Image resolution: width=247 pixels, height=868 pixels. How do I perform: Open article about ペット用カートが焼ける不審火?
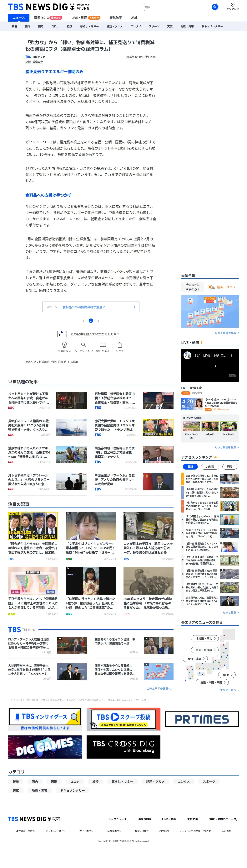coord(48,400)
